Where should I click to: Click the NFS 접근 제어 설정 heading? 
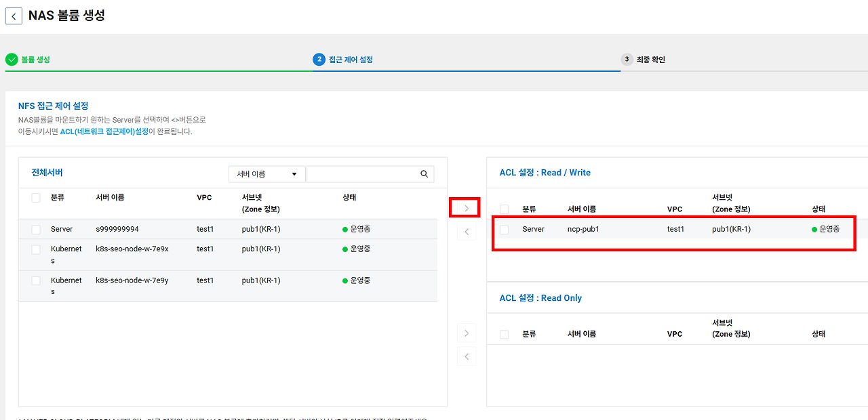pos(54,106)
